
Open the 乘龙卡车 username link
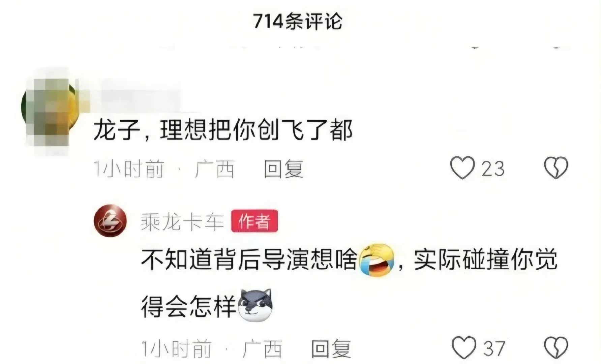coord(182,222)
